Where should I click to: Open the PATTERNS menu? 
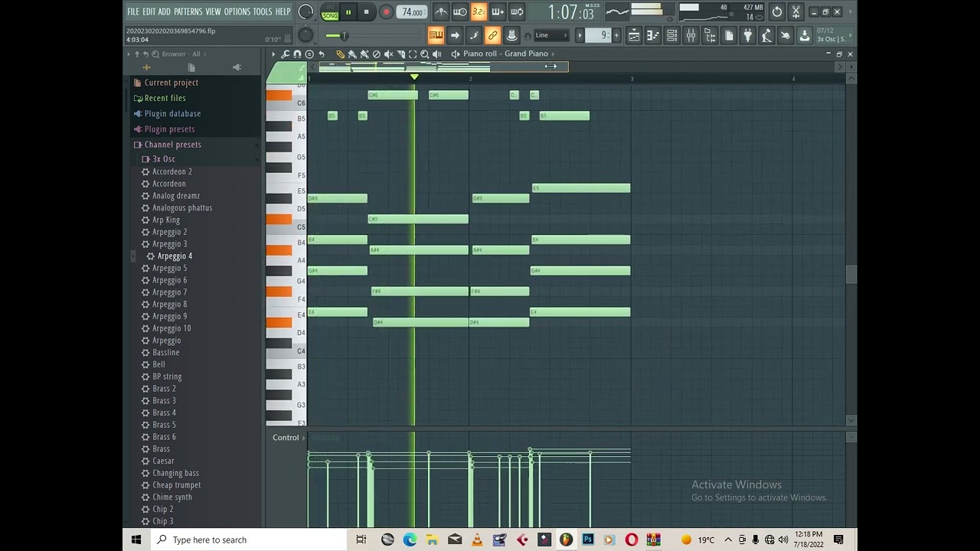coord(188,11)
